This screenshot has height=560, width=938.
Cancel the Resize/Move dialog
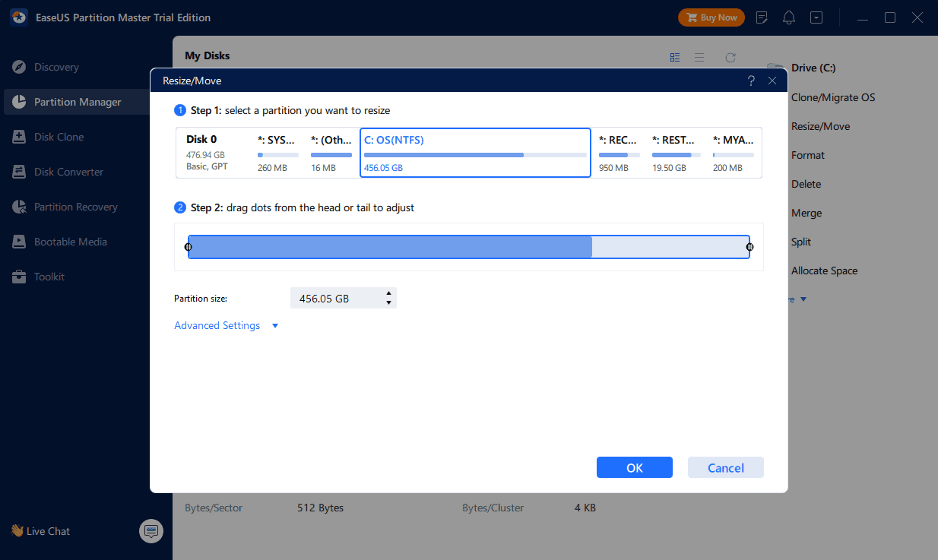(726, 467)
